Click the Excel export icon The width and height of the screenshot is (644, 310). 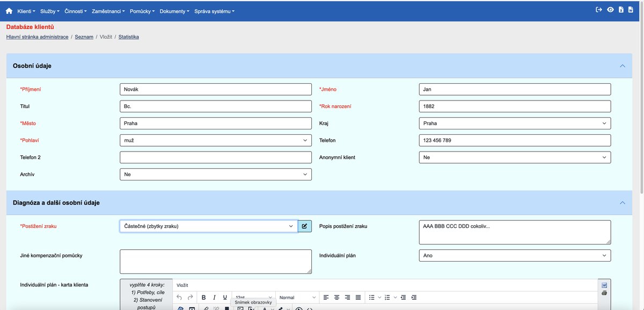click(621, 10)
